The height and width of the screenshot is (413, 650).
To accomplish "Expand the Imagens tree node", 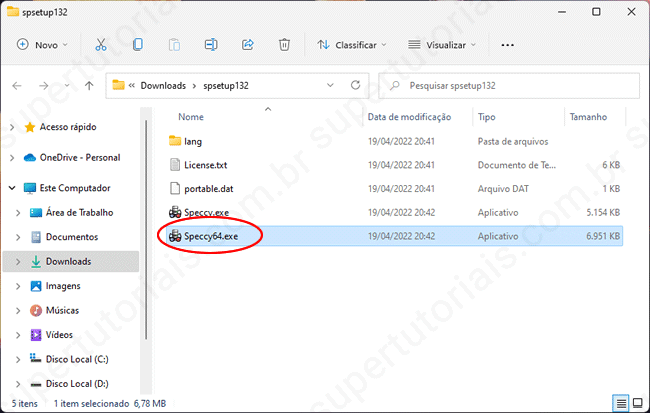I will [x=18, y=286].
